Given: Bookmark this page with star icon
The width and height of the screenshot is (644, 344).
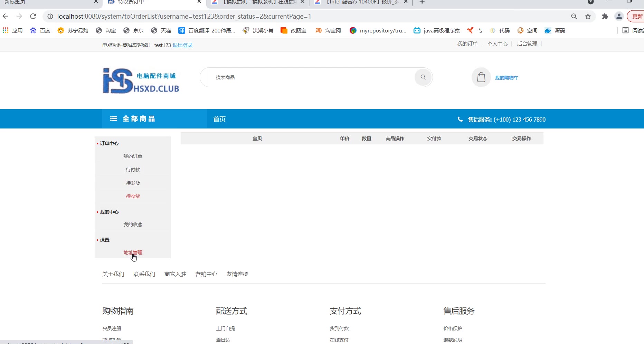Looking at the screenshot, I should (588, 16).
